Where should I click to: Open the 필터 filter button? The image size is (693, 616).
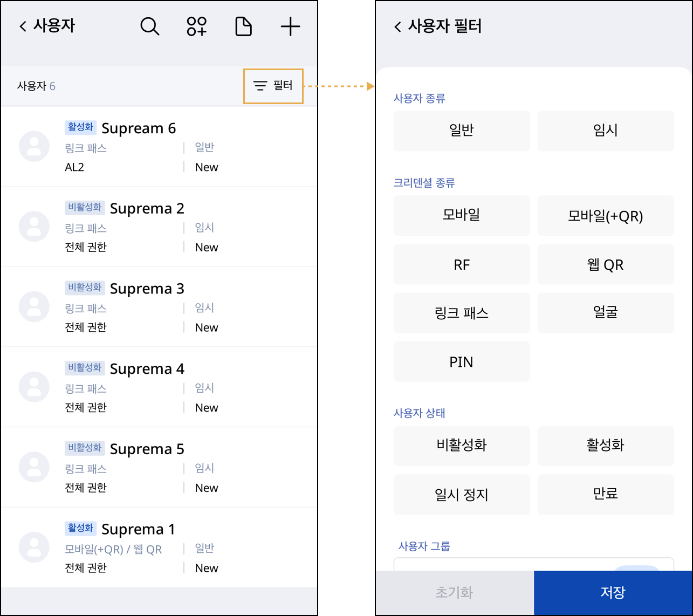point(273,86)
